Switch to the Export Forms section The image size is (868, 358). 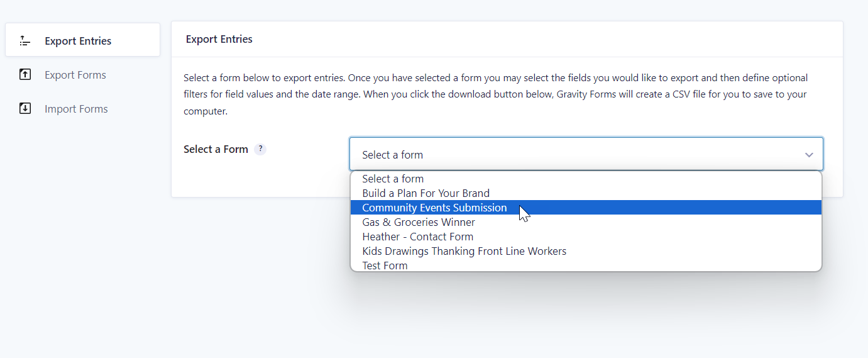pyautogui.click(x=75, y=75)
